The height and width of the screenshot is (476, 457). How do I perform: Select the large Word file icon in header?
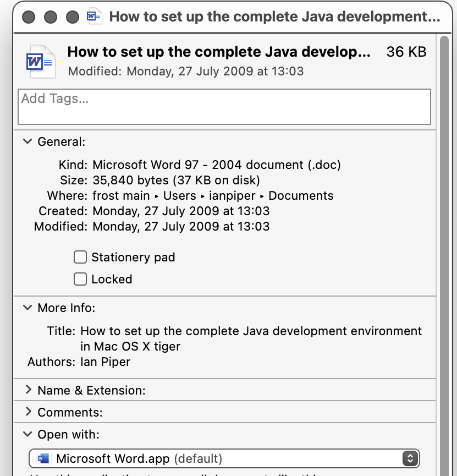tap(41, 62)
